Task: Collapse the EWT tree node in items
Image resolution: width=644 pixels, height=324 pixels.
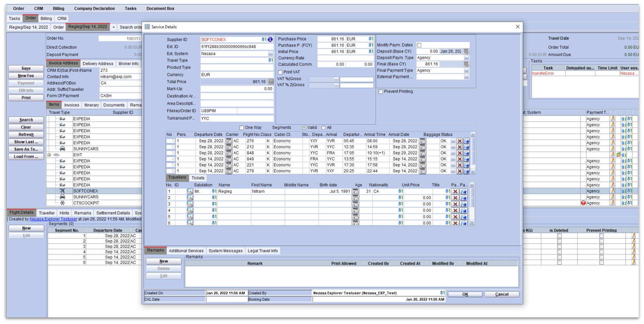Action: 49,155
